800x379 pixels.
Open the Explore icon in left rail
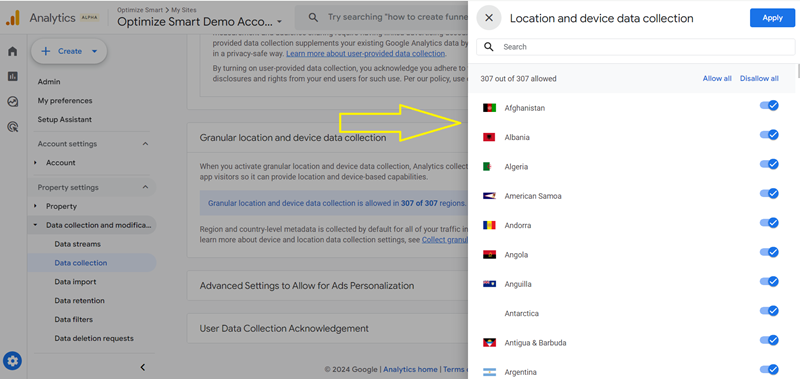pos(13,102)
